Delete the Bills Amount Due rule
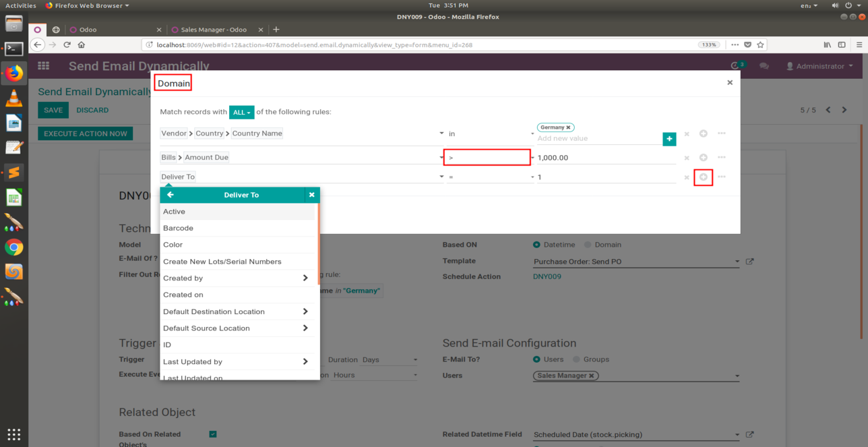The image size is (868, 447). [x=687, y=158]
